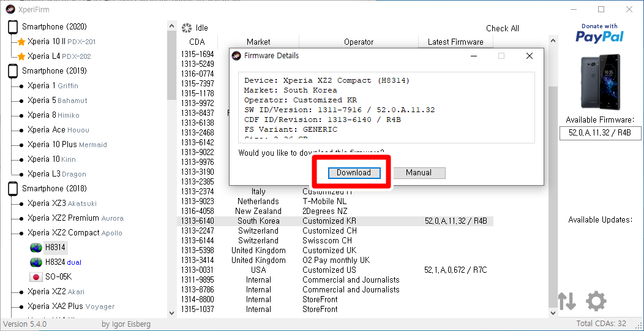Image resolution: width=644 pixels, height=331 pixels.
Task: Click the globe icon beside H8314
Action: pos(36,248)
